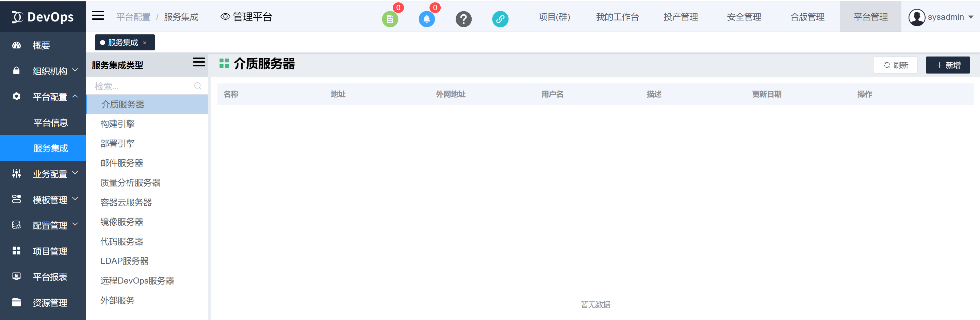
Task: Click the question mark help icon
Action: click(x=463, y=19)
